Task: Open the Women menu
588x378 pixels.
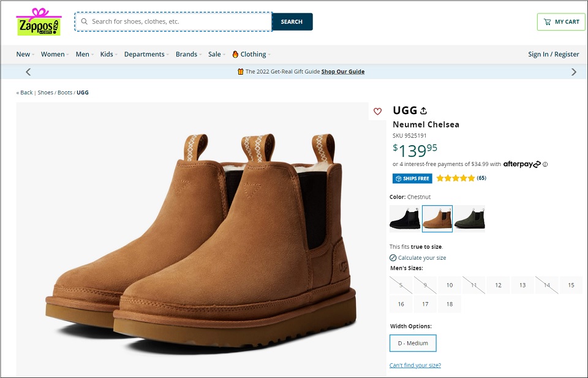Action: point(55,54)
